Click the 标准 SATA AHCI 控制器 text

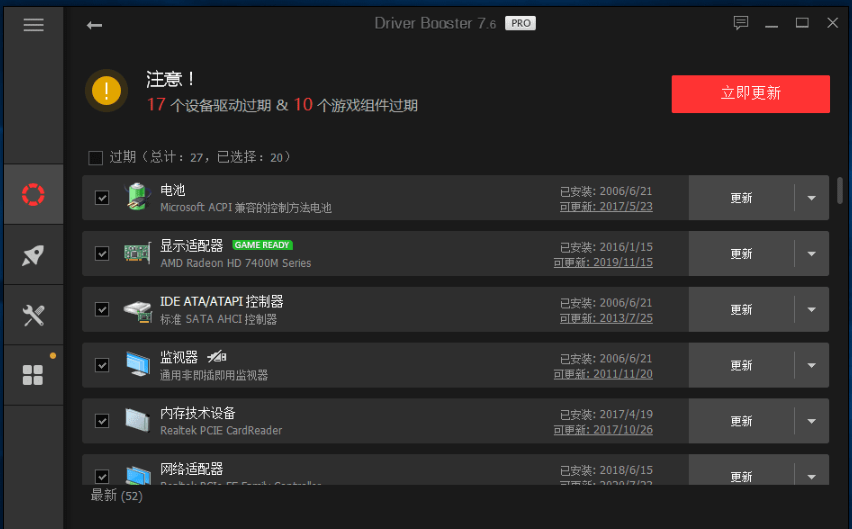click(218, 319)
